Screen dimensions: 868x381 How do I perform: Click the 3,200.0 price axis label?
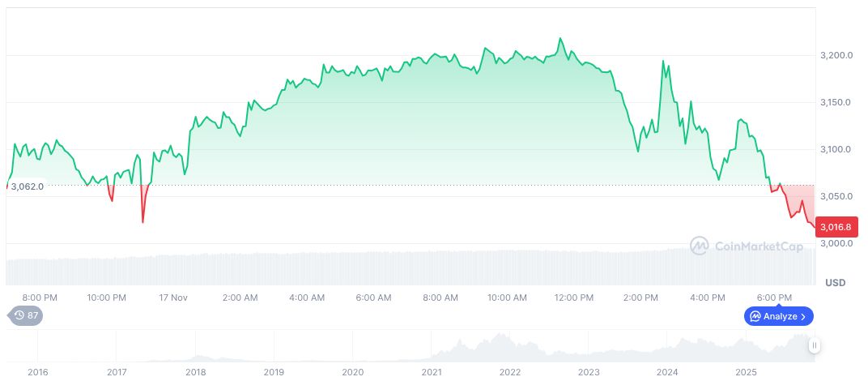(835, 55)
